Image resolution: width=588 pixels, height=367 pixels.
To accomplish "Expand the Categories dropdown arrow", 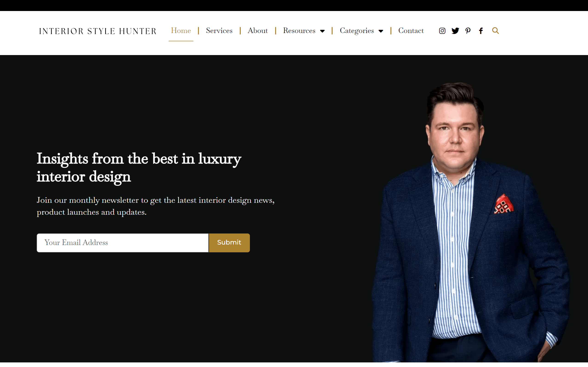I will 381,31.
